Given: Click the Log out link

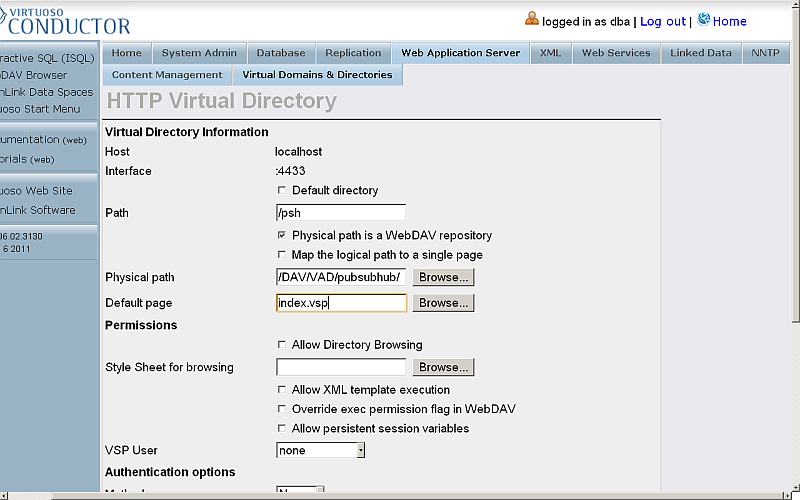Looking at the screenshot, I should pyautogui.click(x=663, y=21).
